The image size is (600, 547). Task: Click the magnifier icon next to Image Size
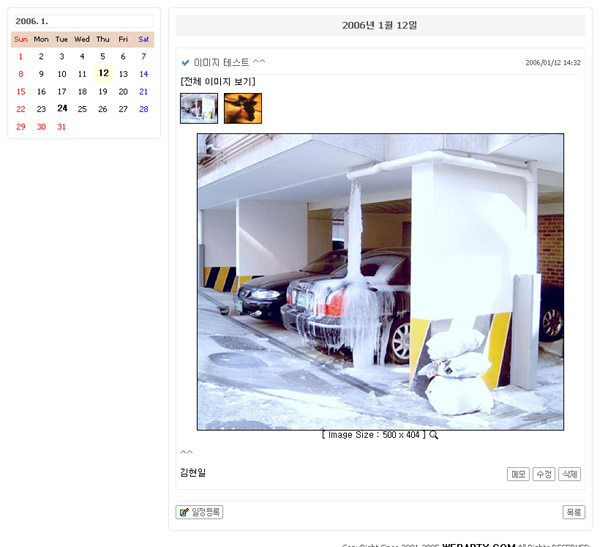[x=434, y=435]
